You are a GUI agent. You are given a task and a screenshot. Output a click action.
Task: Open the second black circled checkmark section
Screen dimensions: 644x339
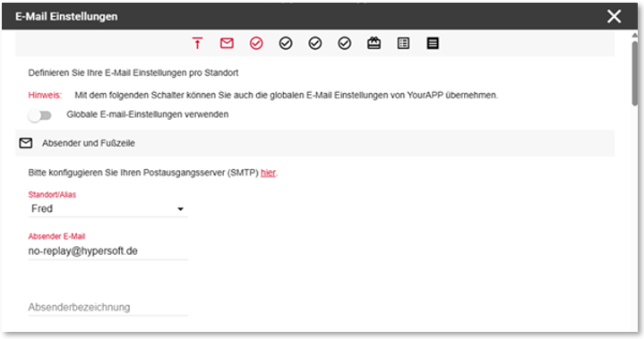315,43
